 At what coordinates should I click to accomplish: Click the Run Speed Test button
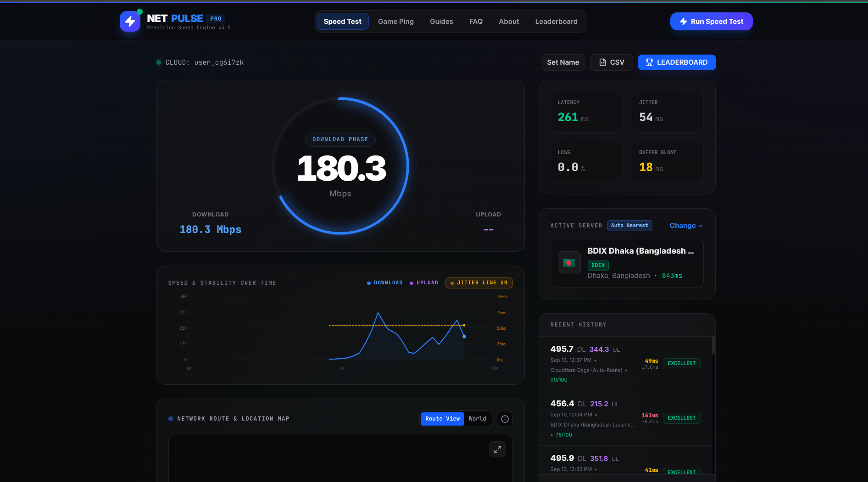711,22
